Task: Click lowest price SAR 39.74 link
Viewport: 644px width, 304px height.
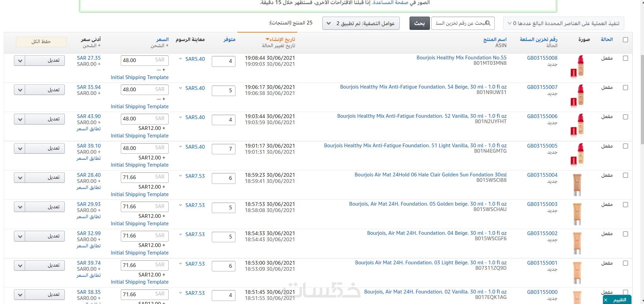Action: (x=89, y=263)
